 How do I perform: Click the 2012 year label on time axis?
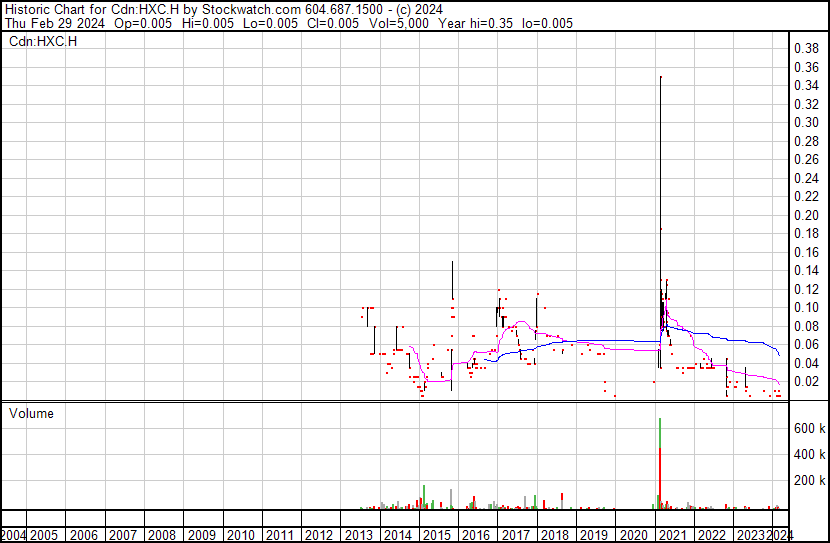[x=319, y=535]
